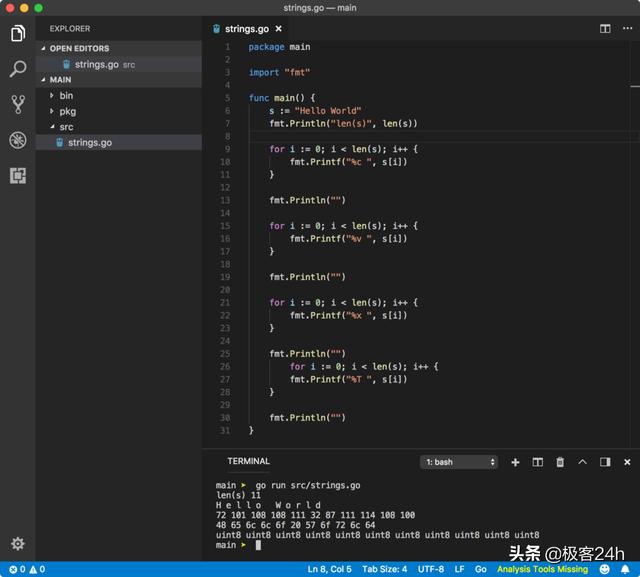Open the Manage gear menu

tap(18, 544)
